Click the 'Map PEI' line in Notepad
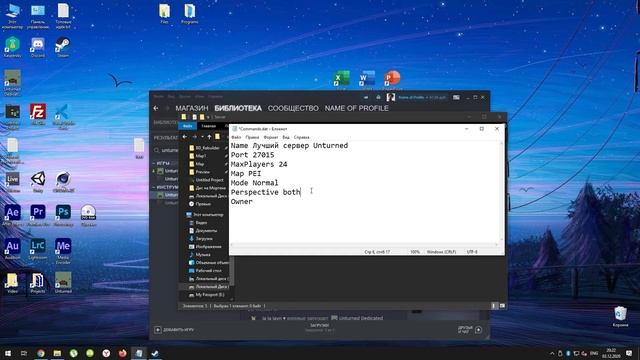640x360 pixels. coord(246,174)
